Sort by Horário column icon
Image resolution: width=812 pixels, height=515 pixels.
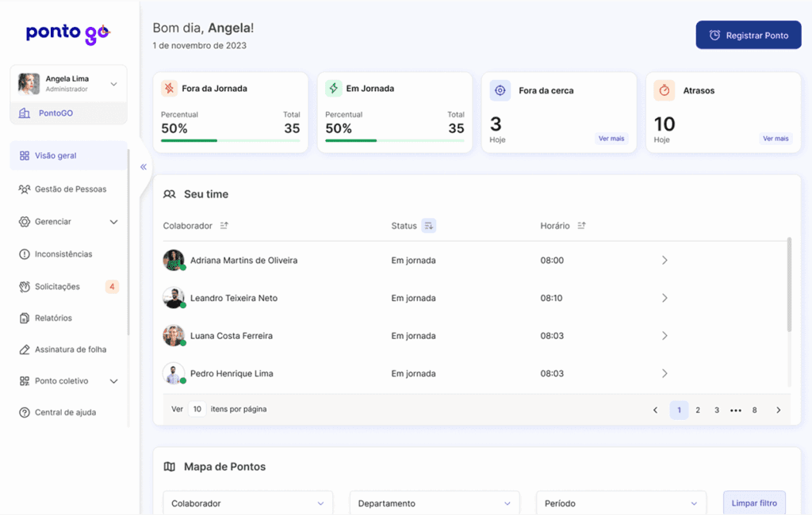click(581, 226)
